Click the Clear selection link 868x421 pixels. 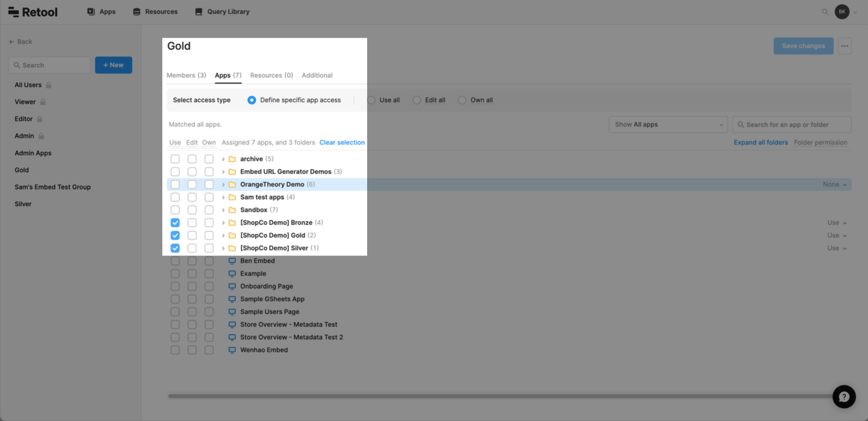coord(342,142)
